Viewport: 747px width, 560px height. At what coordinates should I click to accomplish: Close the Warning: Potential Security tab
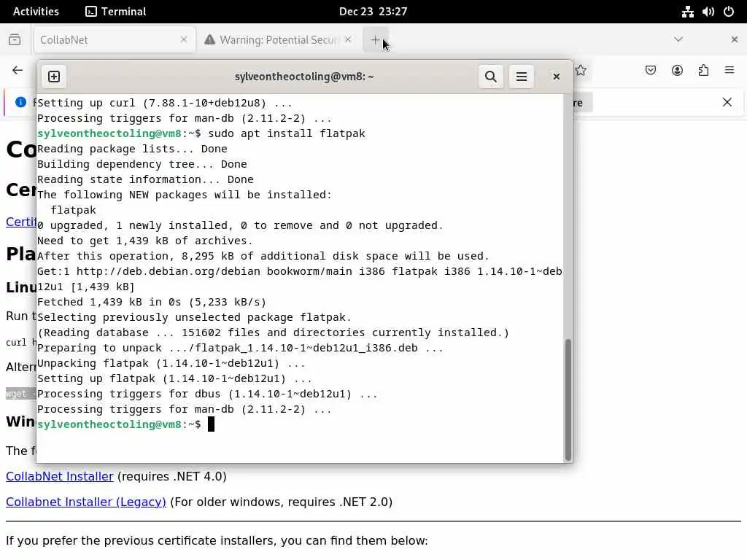[x=348, y=39]
